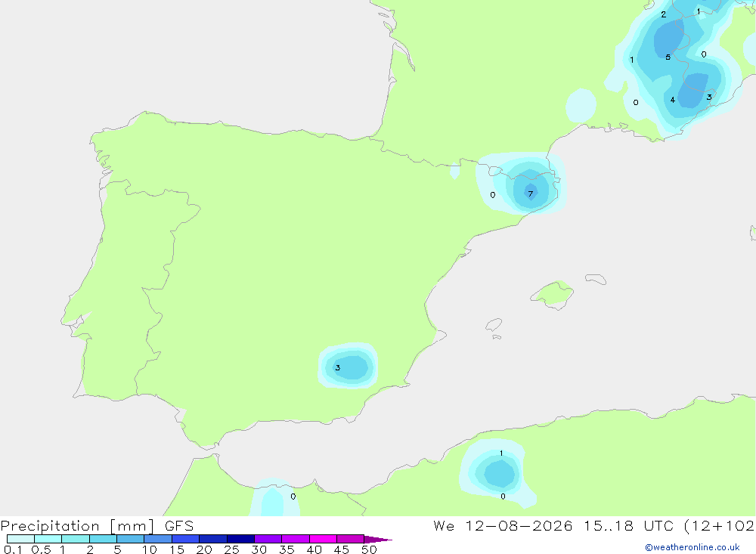Click the above-50 arrow tip of the legend
The height and width of the screenshot is (554, 756).
click(x=377, y=539)
